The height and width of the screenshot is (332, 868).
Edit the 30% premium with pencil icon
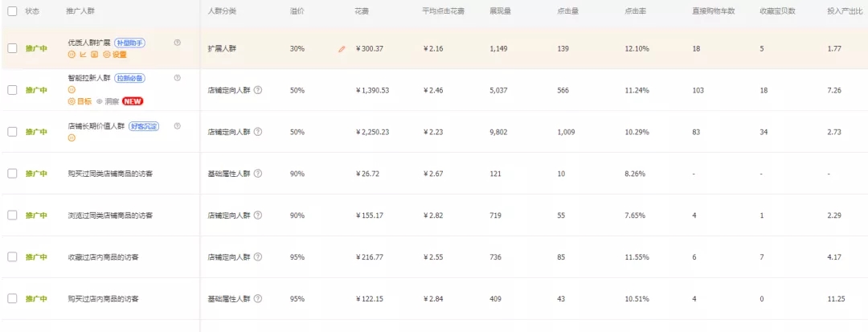[342, 49]
